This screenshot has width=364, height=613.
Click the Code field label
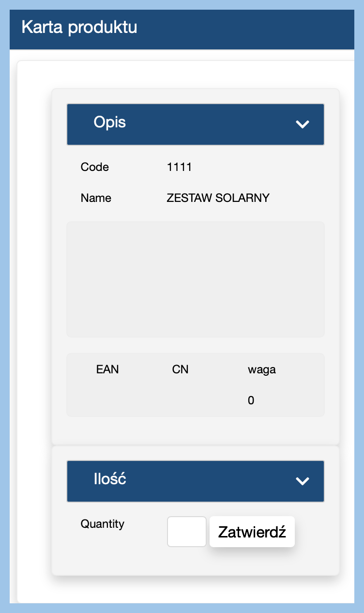95,167
